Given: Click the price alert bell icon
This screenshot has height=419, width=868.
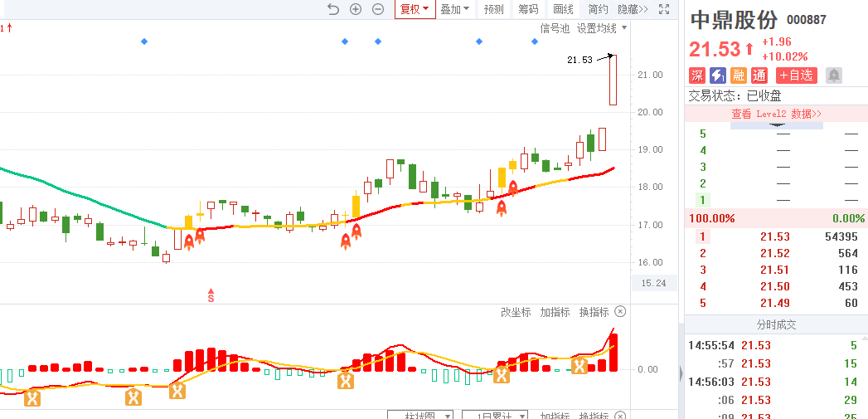Looking at the screenshot, I should point(833,76).
